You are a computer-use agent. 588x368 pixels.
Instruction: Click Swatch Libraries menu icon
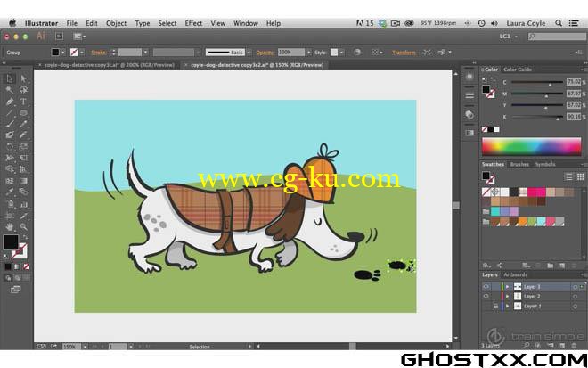click(x=486, y=266)
